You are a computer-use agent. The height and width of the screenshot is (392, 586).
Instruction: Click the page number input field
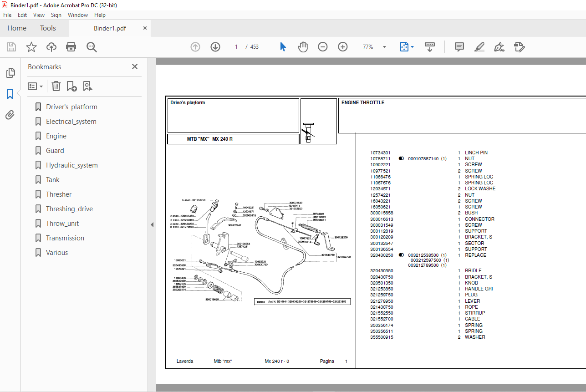coord(236,47)
